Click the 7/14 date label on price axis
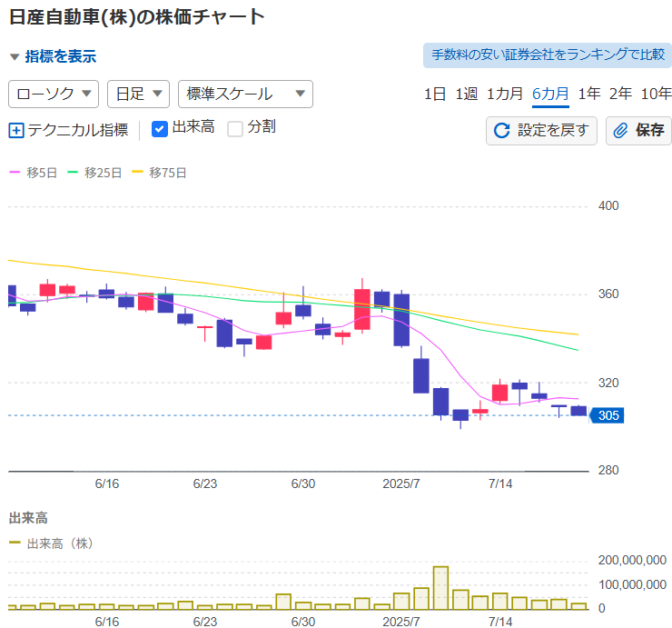 coord(500,483)
